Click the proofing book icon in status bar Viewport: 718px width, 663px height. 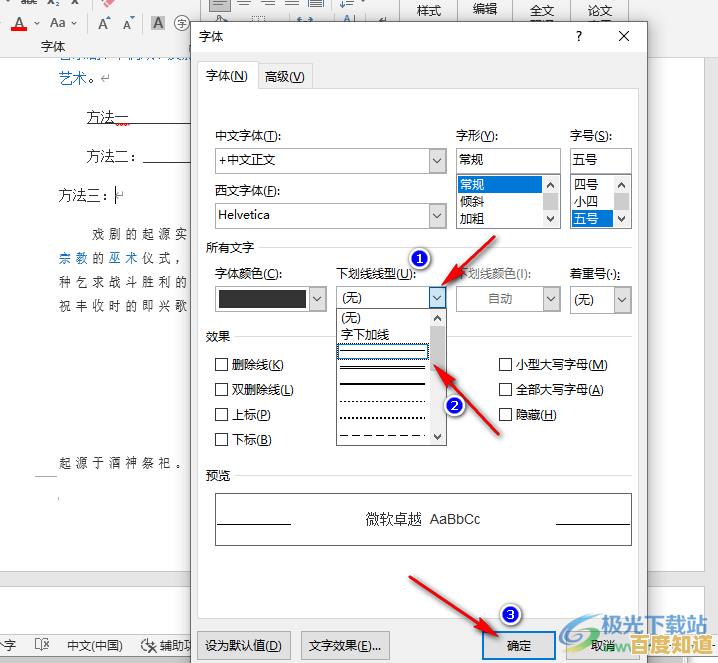tap(42, 645)
